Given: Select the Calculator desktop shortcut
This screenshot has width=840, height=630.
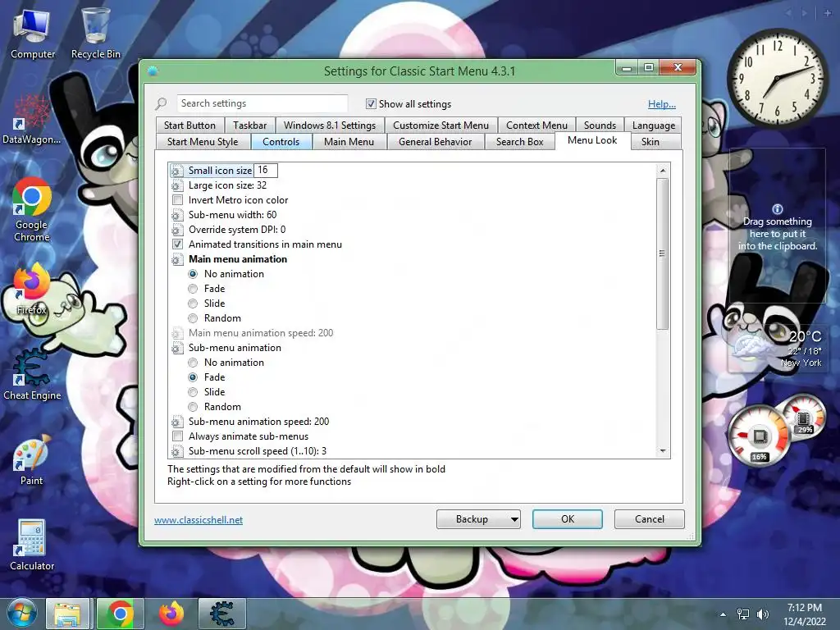Looking at the screenshot, I should coord(32,546).
